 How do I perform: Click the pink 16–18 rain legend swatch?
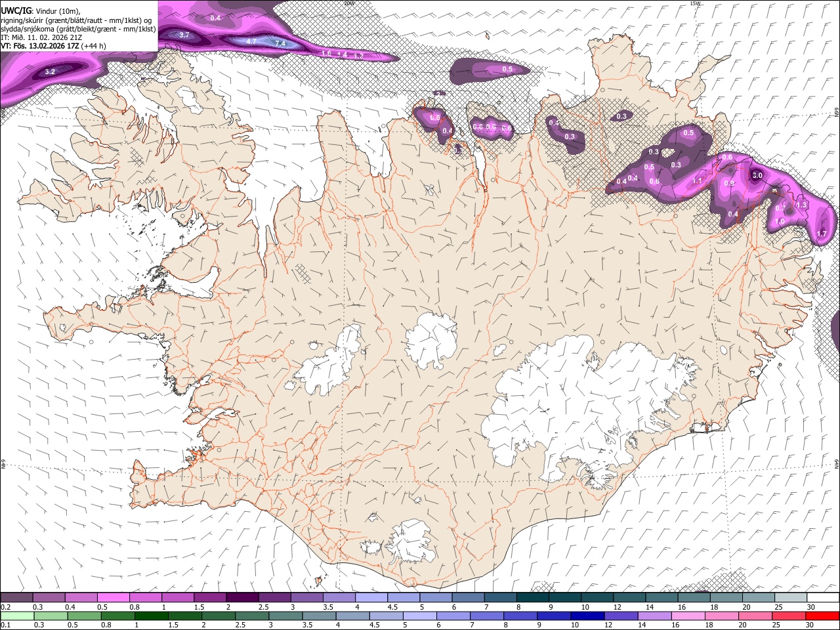(x=689, y=616)
